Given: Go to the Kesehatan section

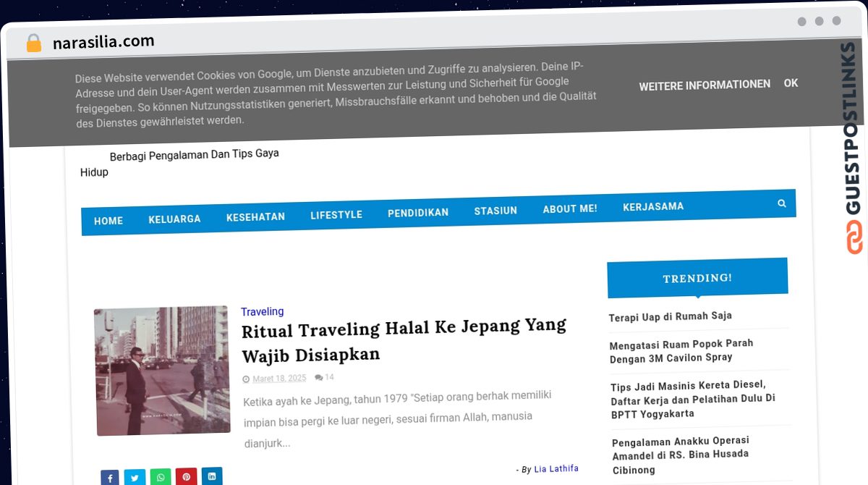Looking at the screenshot, I should (255, 216).
